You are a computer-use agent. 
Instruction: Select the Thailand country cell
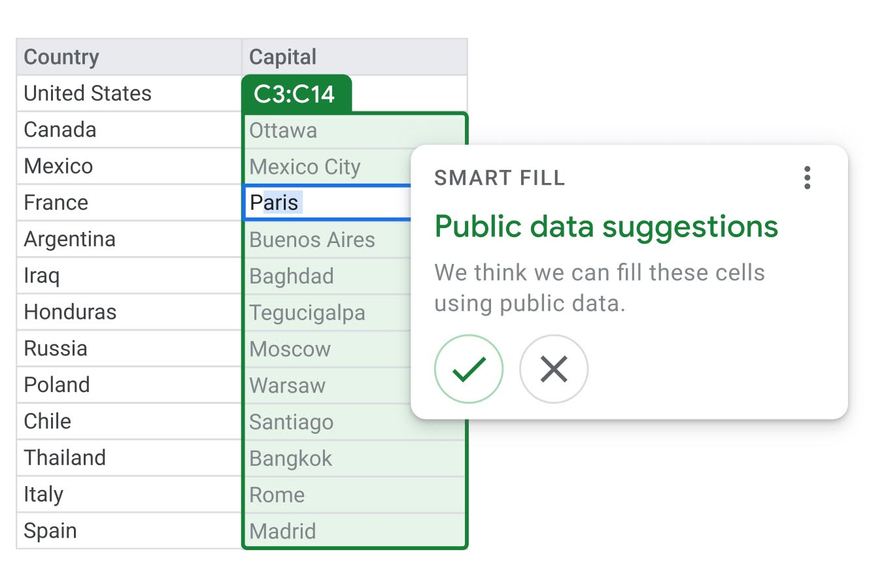pyautogui.click(x=64, y=457)
